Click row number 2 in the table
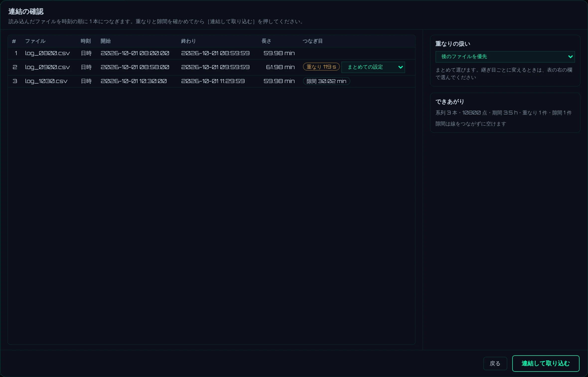588x377 pixels. [x=15, y=67]
